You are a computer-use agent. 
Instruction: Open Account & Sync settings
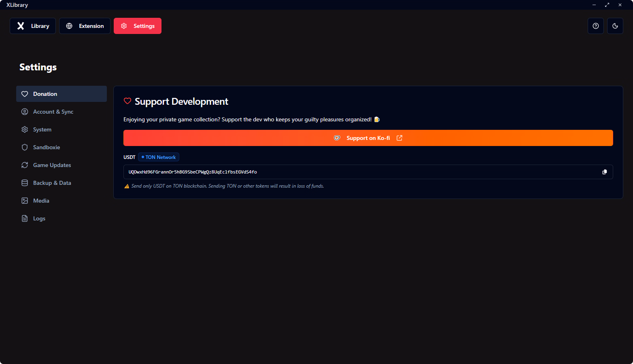pyautogui.click(x=53, y=112)
